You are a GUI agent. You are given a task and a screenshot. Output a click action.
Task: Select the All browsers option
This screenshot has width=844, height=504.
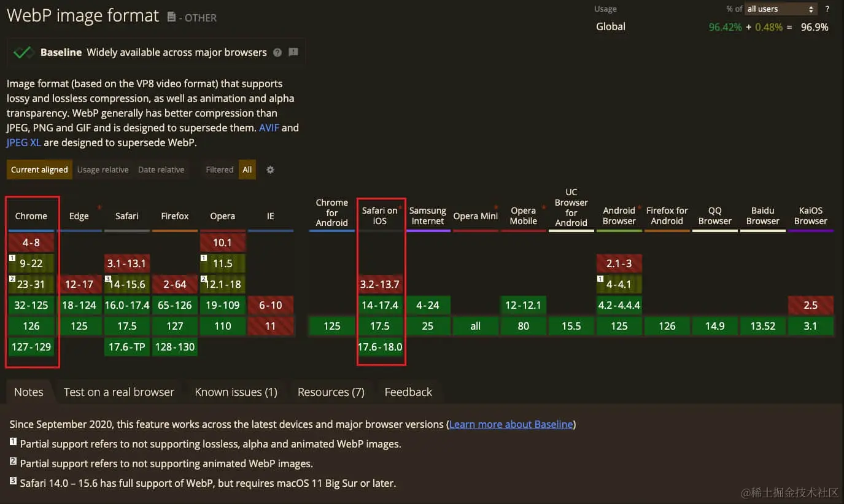point(247,170)
